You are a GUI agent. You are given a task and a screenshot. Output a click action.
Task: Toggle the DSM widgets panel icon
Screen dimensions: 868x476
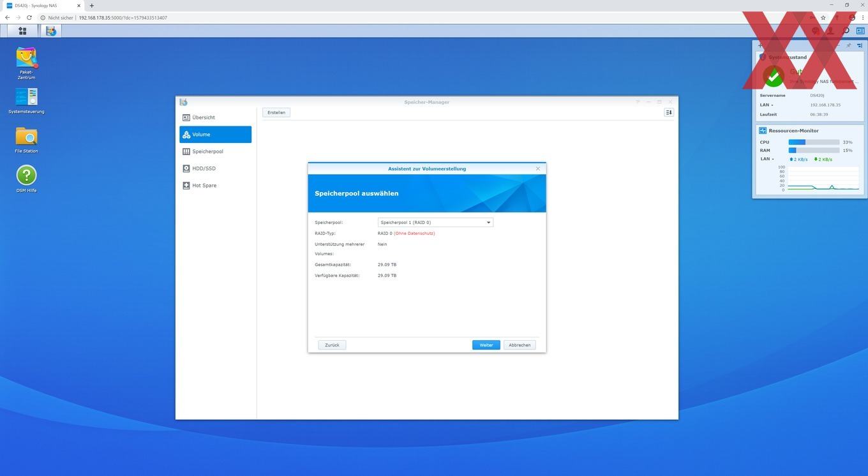click(860, 31)
